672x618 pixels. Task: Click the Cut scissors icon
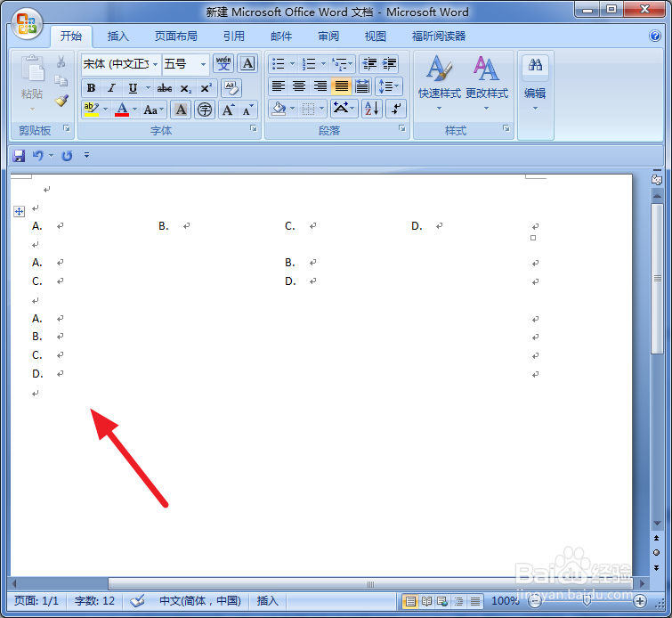[x=61, y=61]
